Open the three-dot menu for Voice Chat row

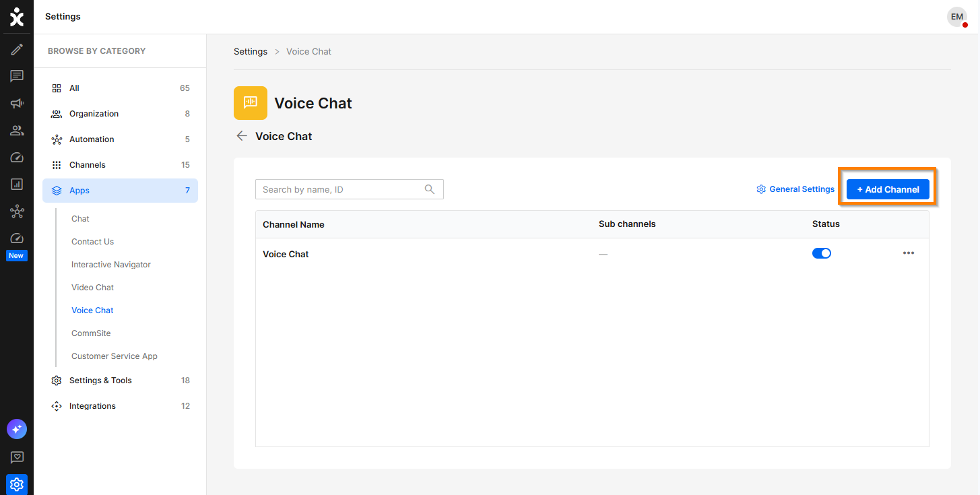coord(909,253)
